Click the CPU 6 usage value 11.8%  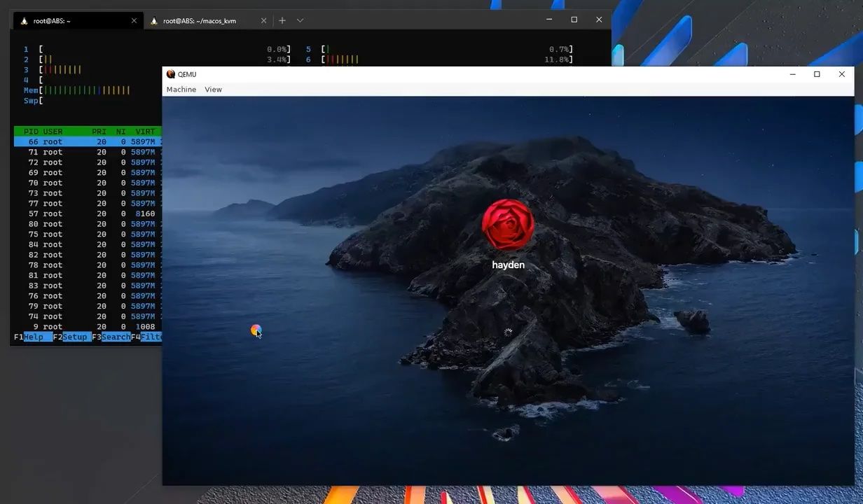557,59
